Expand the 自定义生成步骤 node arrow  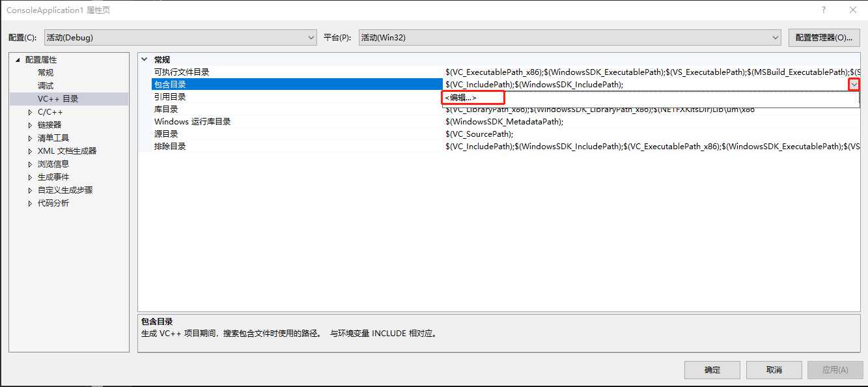click(x=30, y=190)
